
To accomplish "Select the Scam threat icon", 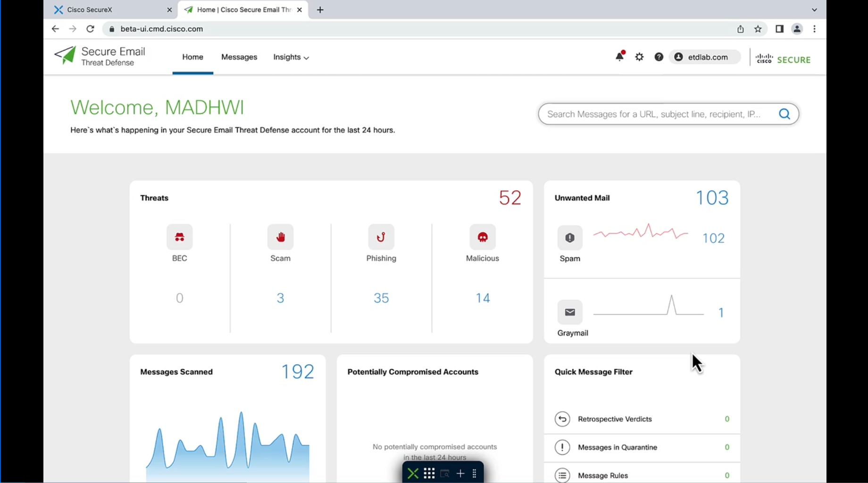I will 280,237.
